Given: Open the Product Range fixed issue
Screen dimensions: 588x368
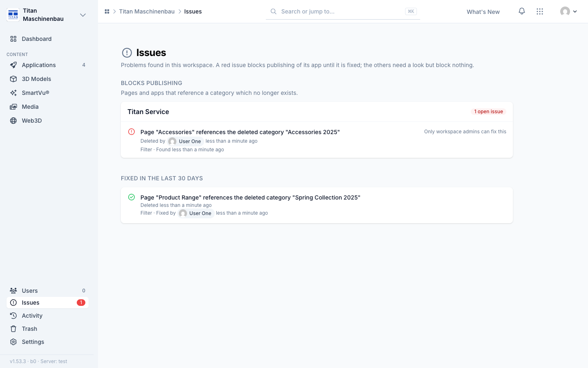Looking at the screenshot, I should click(250, 197).
